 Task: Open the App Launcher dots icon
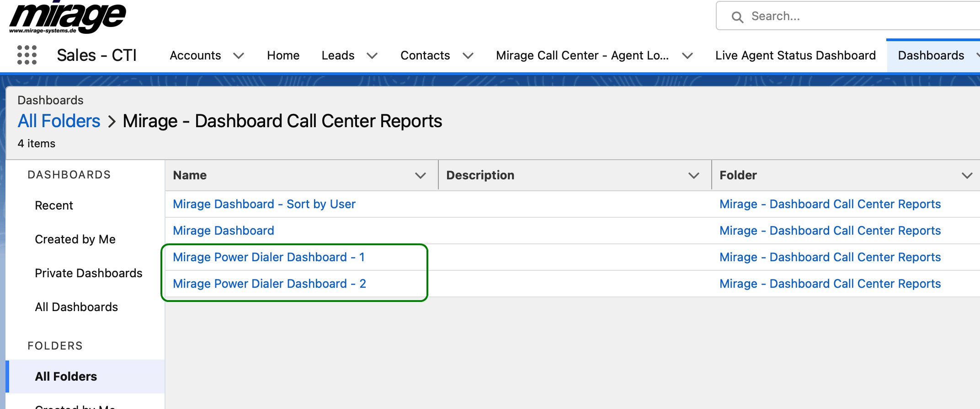coord(27,55)
